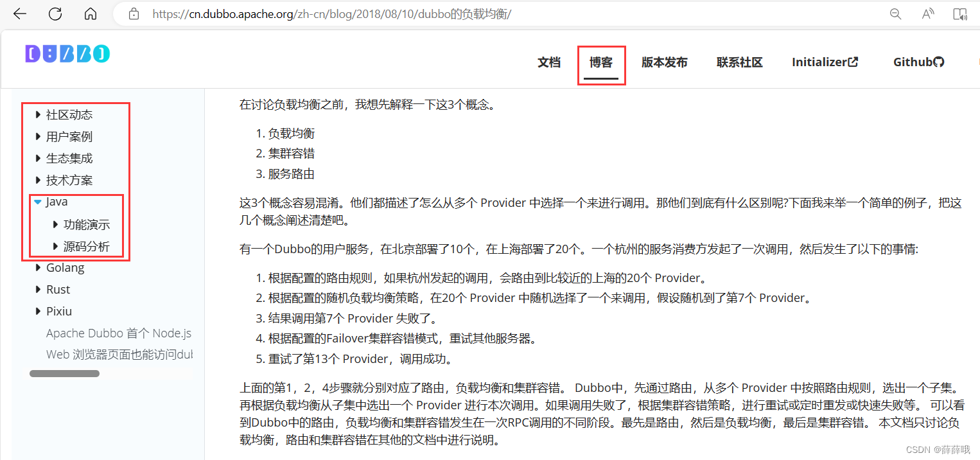Image resolution: width=980 pixels, height=460 pixels.
Task: Open 联系社区 page
Action: 739,62
